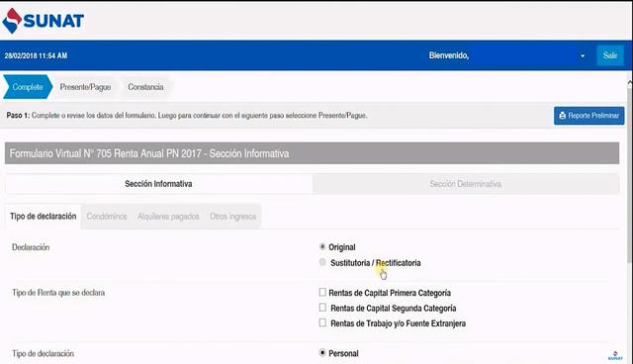Check Rentas de Capital Segunda Categoría

[x=322, y=307]
